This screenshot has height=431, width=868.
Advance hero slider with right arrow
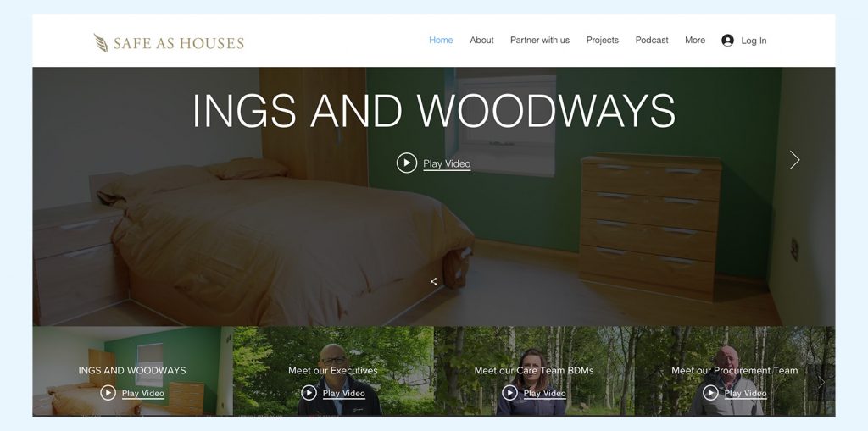click(x=794, y=160)
